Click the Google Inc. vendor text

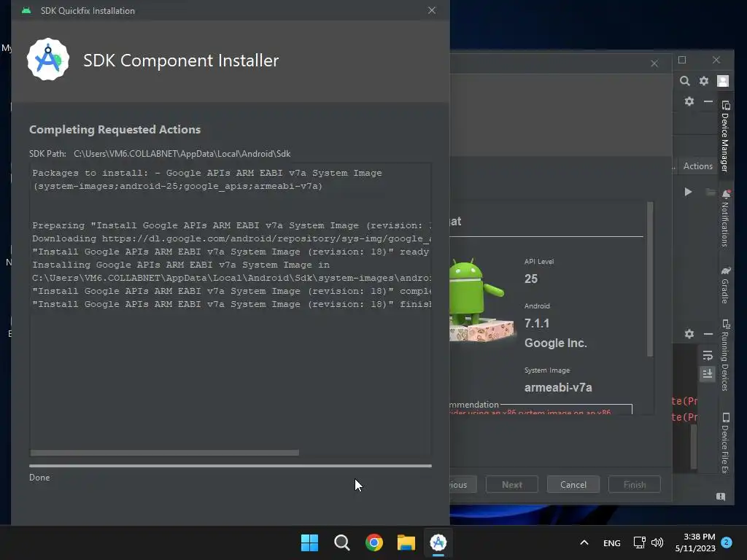[555, 343]
